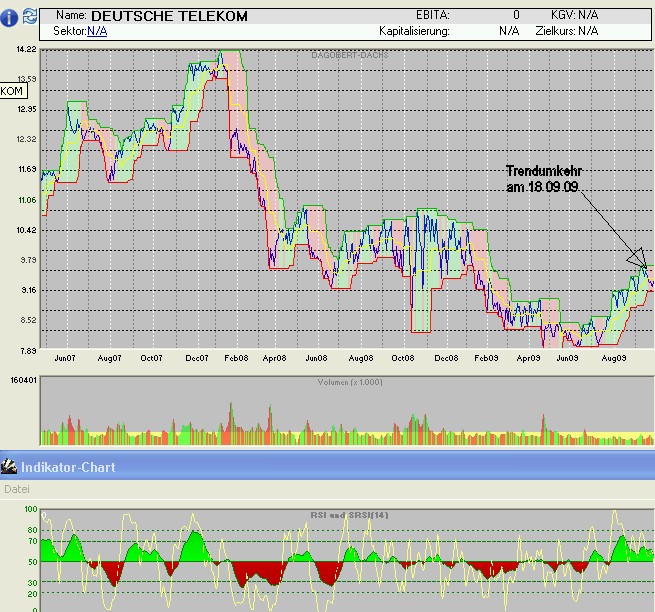
Task: Click the Indikator-Chart title bar
Action: point(328,466)
